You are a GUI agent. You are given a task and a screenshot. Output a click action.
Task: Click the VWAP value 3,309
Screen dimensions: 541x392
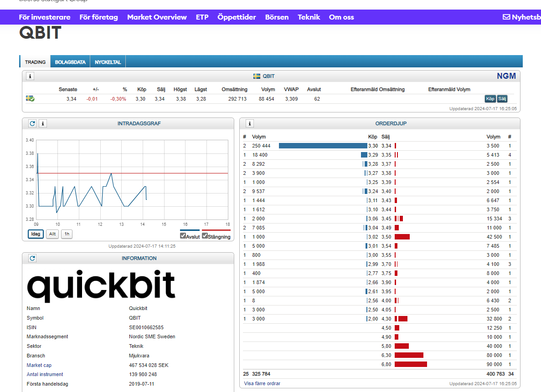click(292, 99)
